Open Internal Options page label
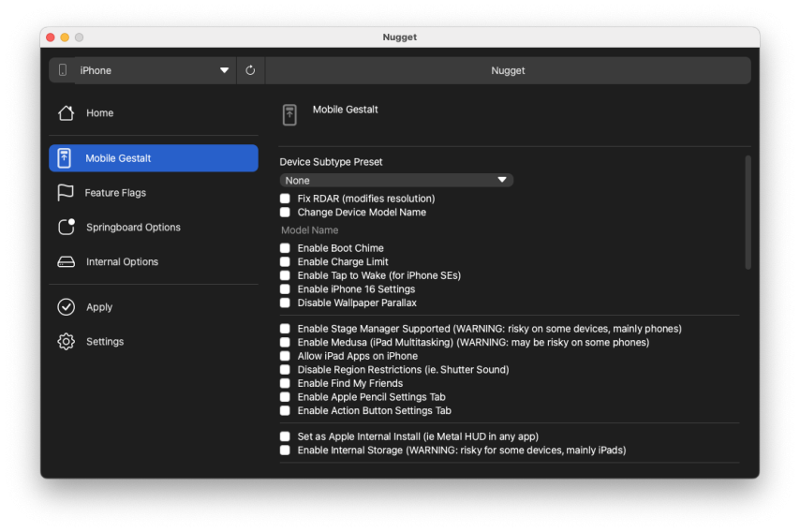The image size is (800, 532). tap(123, 261)
